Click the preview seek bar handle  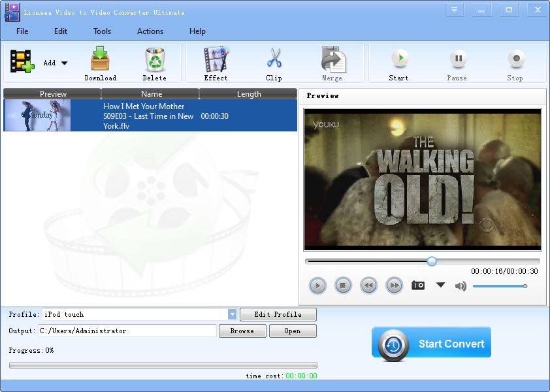pyautogui.click(x=432, y=261)
